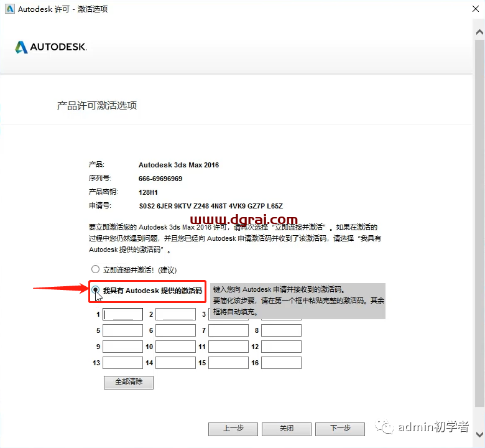Click activation code field 15
485x448 pixels.
coord(229,363)
